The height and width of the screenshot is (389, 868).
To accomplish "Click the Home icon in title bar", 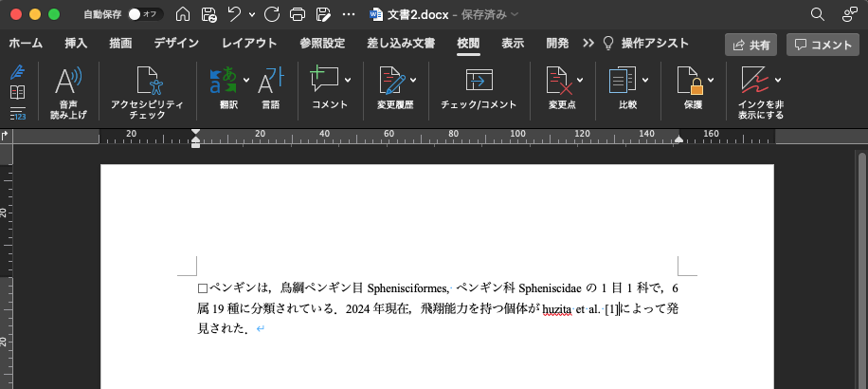I will [183, 14].
